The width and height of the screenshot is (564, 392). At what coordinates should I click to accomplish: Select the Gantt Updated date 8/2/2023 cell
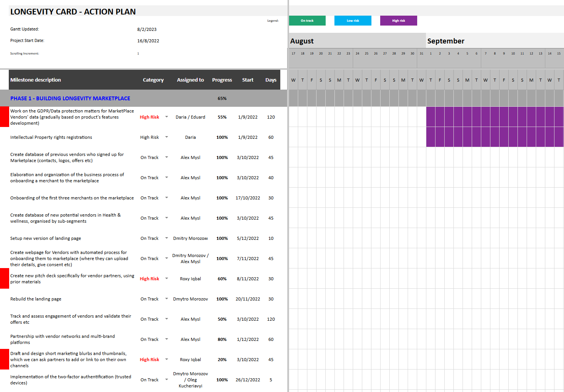[147, 29]
